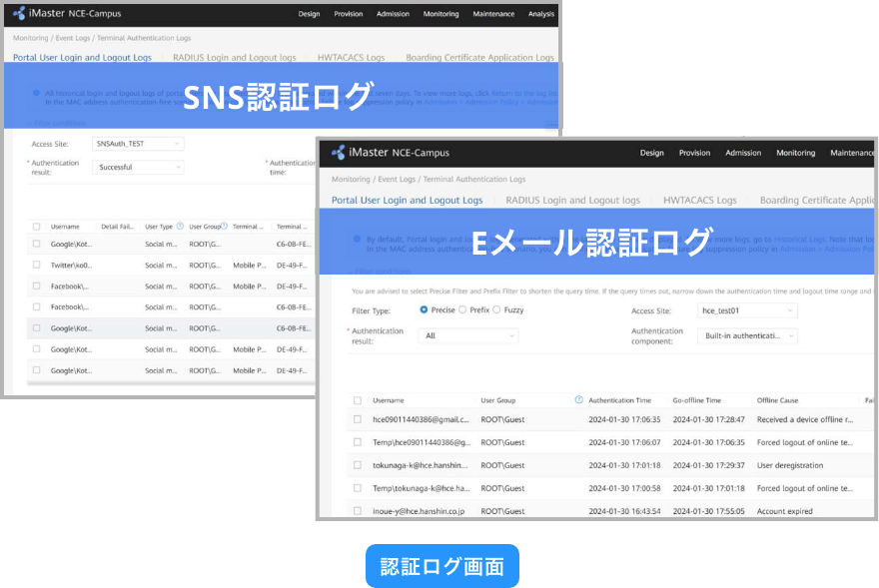Tick checkbox for Temp\tokunaga-k@hce.ha... row
This screenshot has width=879, height=588.
pos(358,487)
